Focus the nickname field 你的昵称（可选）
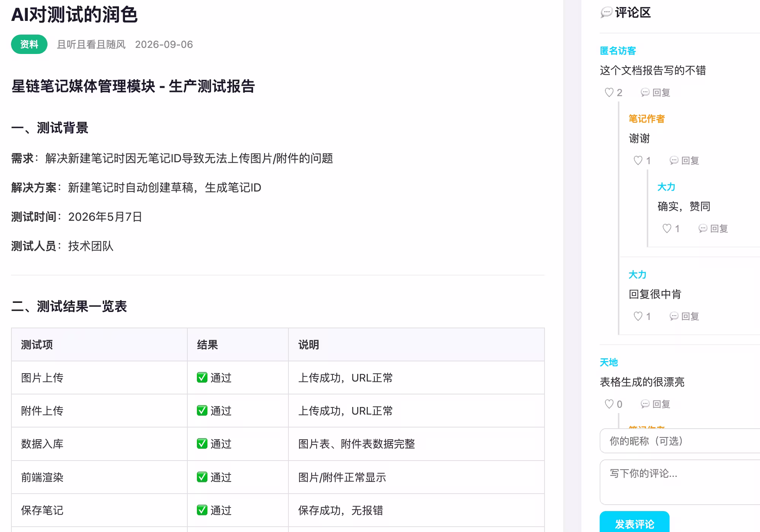 tap(680, 441)
